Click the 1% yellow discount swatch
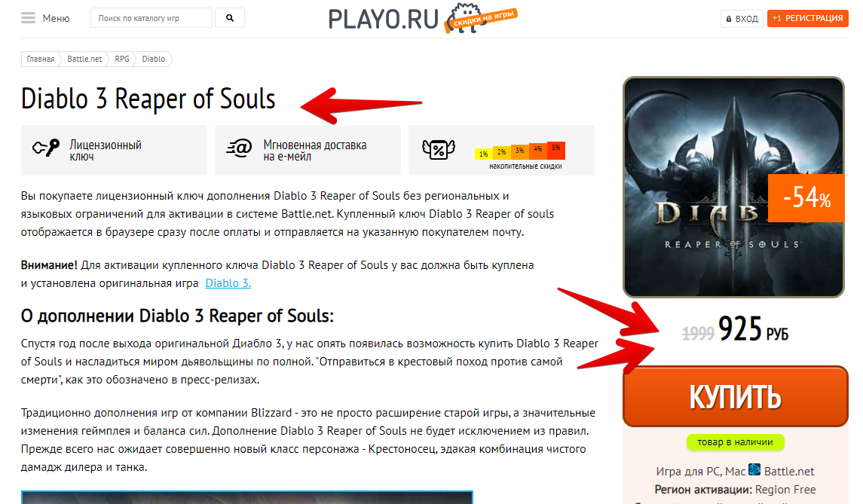The width and height of the screenshot is (863, 504). click(483, 154)
